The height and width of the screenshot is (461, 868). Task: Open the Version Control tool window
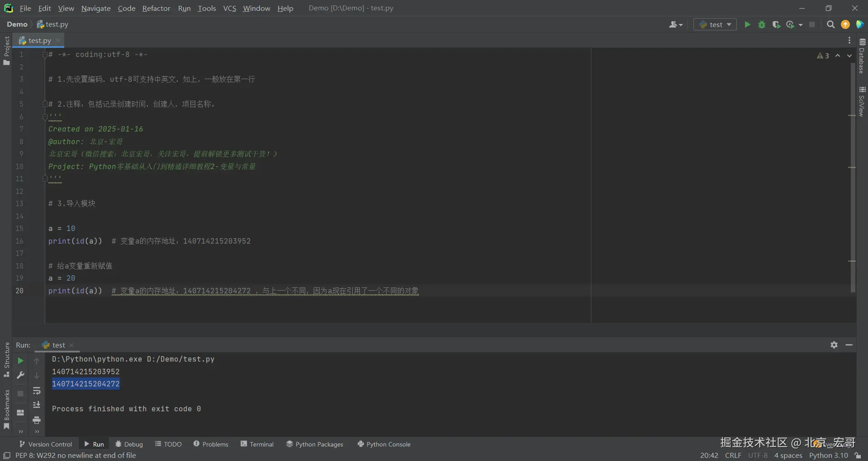(46, 444)
